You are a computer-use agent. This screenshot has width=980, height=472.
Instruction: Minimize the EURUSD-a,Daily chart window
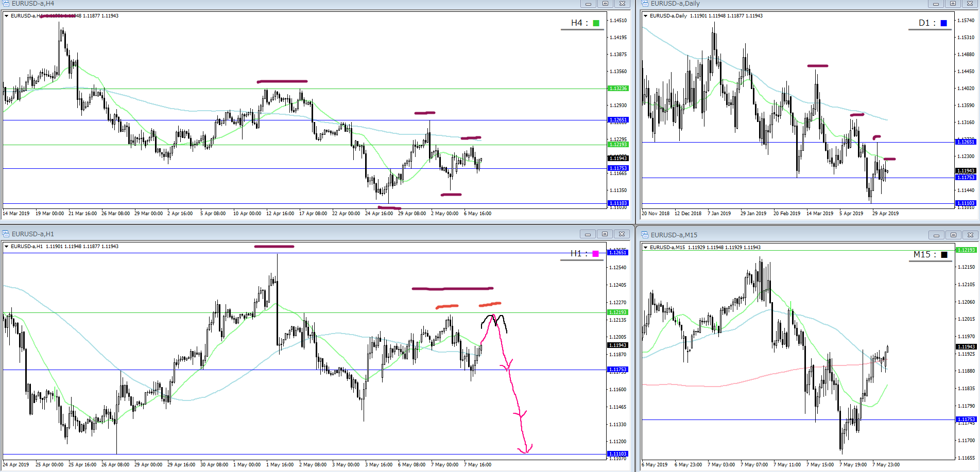pos(936,4)
